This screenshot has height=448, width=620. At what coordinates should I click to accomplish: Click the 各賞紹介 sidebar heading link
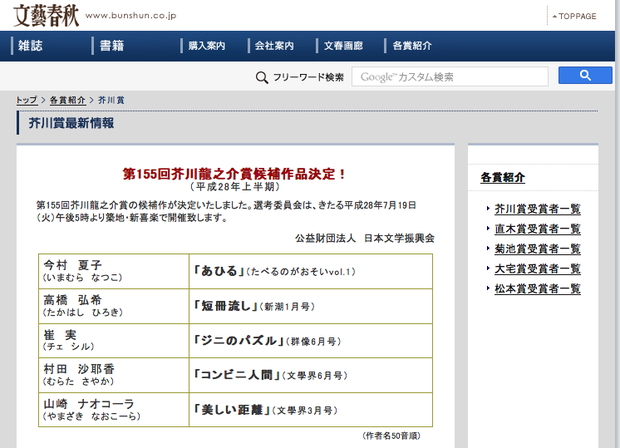[x=503, y=178]
